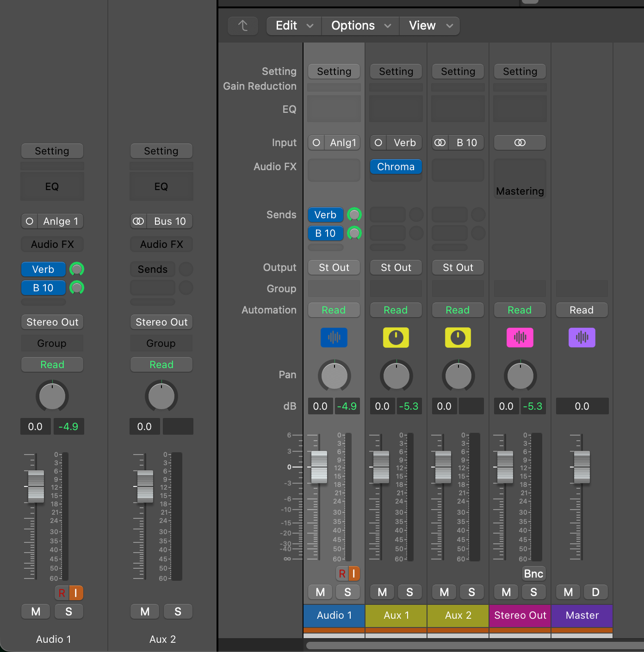Image resolution: width=644 pixels, height=652 pixels.
Task: Click the mono format circle beside Anlg1 input
Action: tap(316, 143)
